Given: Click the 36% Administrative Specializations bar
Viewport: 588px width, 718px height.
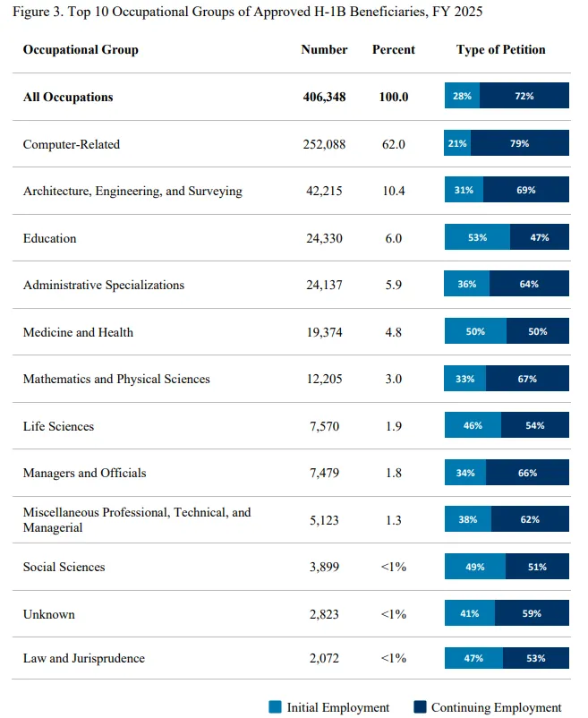Looking at the screenshot, I should click(467, 283).
